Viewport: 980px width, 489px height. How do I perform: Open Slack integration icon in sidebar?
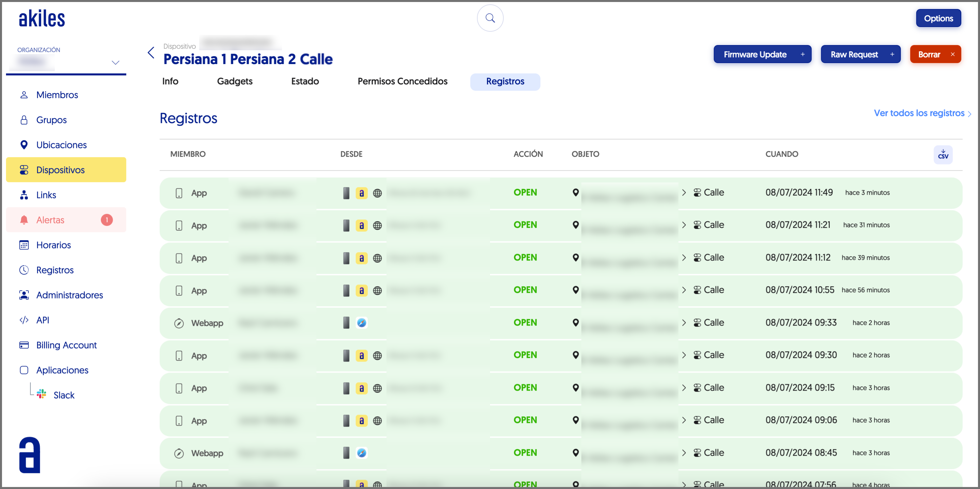[41, 394]
